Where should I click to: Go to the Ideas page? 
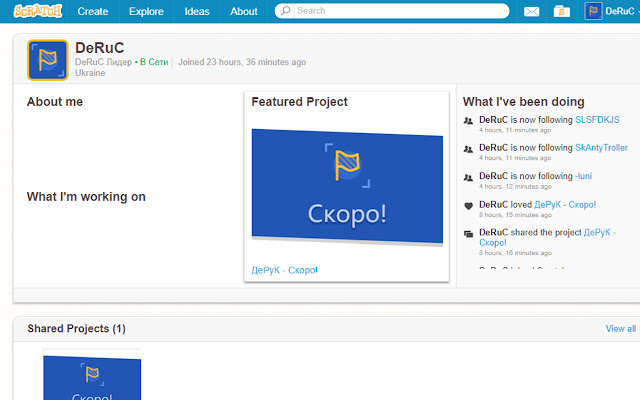(197, 11)
